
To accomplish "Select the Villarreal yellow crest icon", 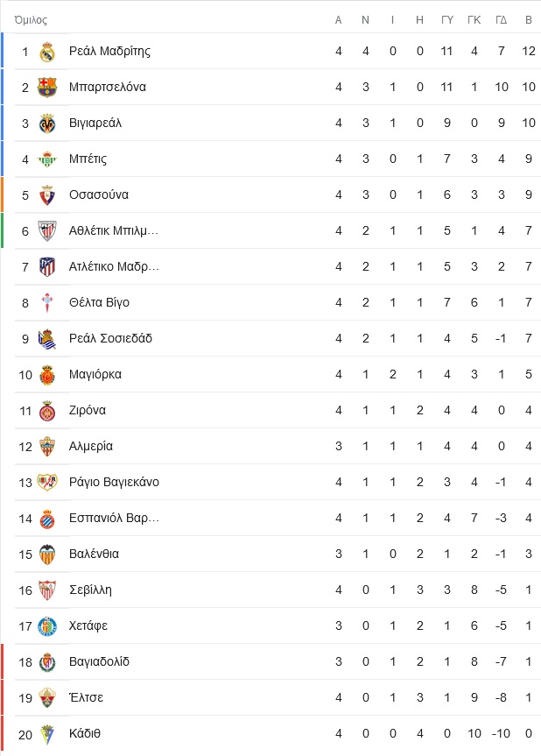I will 47,124.
